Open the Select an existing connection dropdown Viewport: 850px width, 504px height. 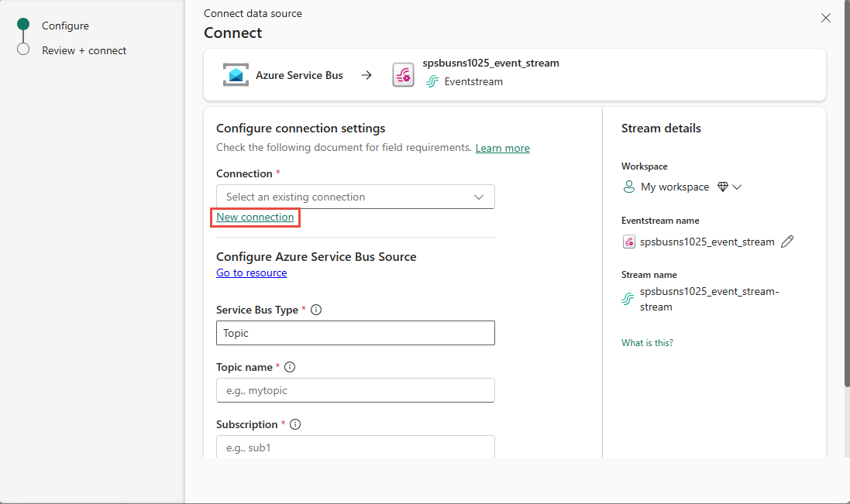click(x=355, y=197)
